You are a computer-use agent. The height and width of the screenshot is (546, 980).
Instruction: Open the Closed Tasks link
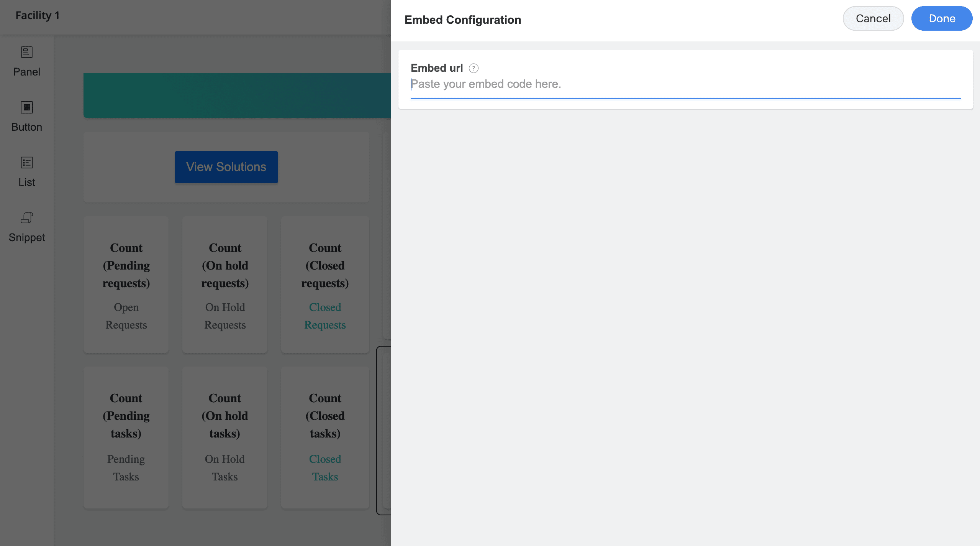point(325,468)
